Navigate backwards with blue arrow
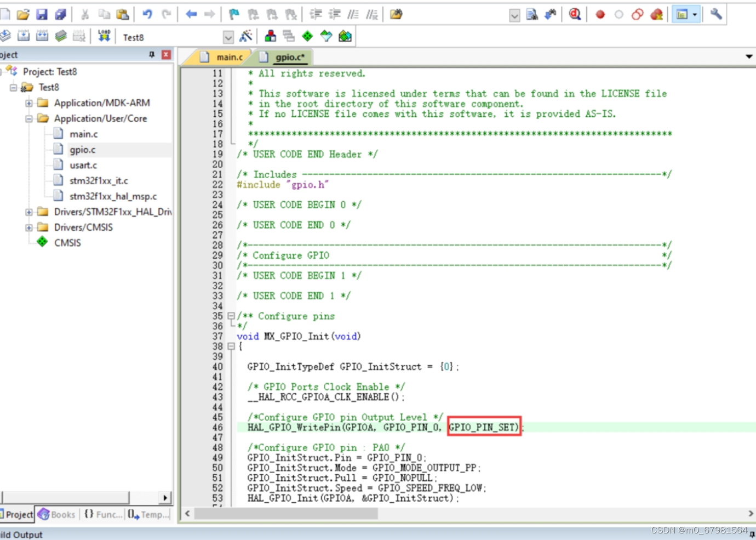The height and width of the screenshot is (540, 756). [x=191, y=14]
